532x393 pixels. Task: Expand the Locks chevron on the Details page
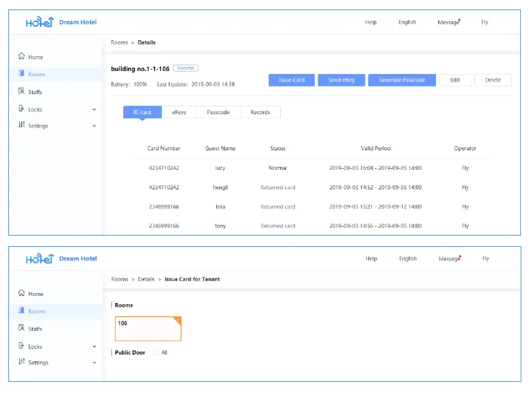[94, 109]
